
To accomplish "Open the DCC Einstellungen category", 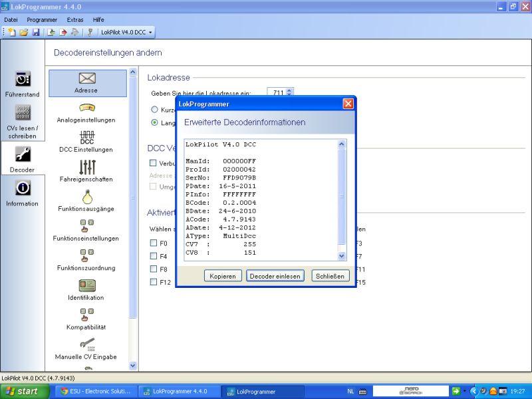I will 86,142.
